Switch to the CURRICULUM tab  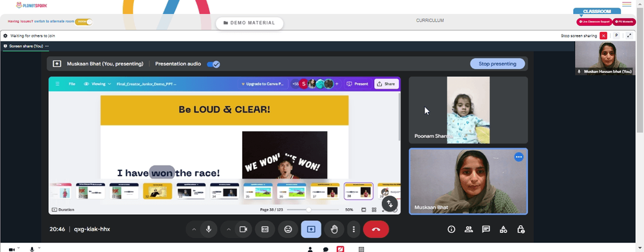pos(430,21)
